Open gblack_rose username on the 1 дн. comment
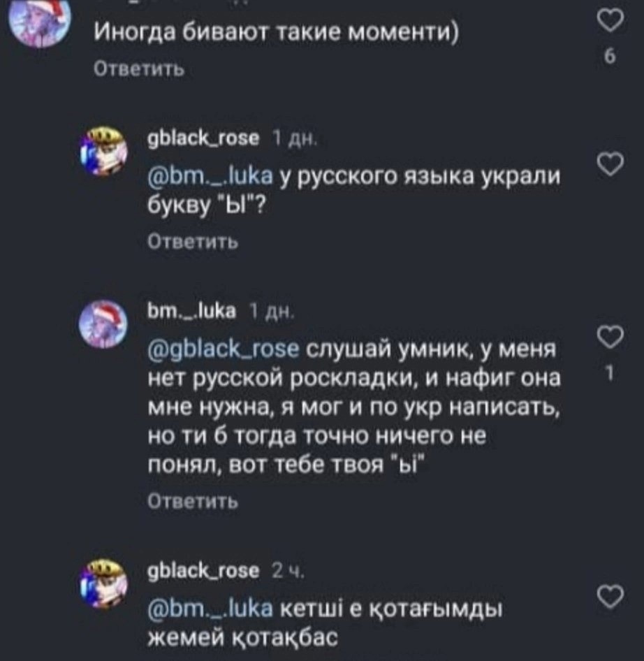 [x=200, y=140]
